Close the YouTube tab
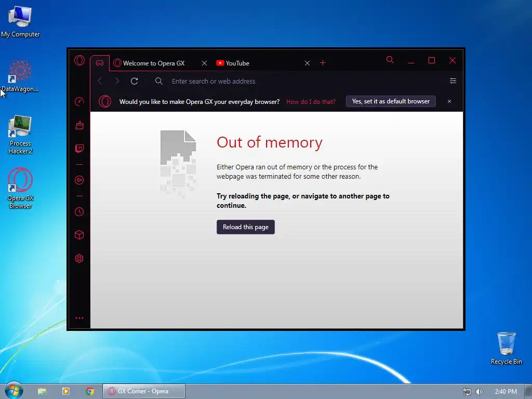The image size is (532, 399). (307, 63)
